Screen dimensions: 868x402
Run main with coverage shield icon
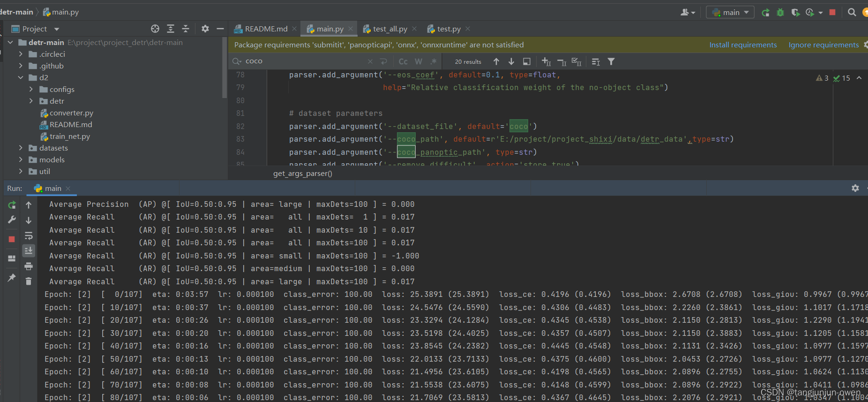click(795, 13)
